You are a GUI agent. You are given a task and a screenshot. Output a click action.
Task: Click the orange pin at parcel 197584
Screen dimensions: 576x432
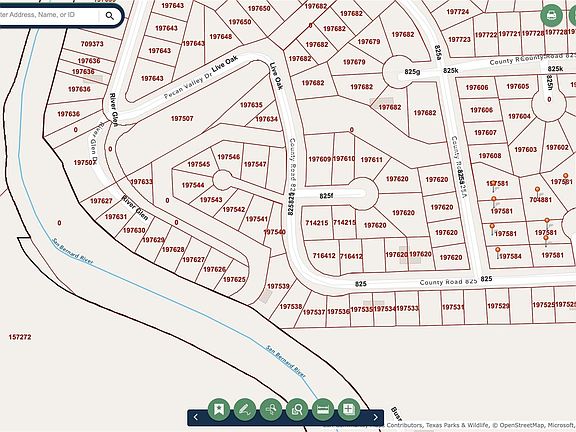(498, 251)
